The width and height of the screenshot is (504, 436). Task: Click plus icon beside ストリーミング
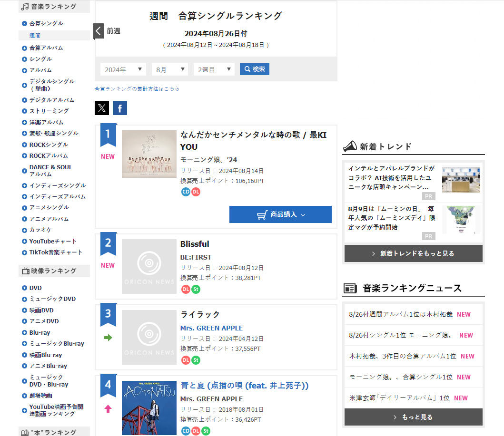pyautogui.click(x=24, y=111)
